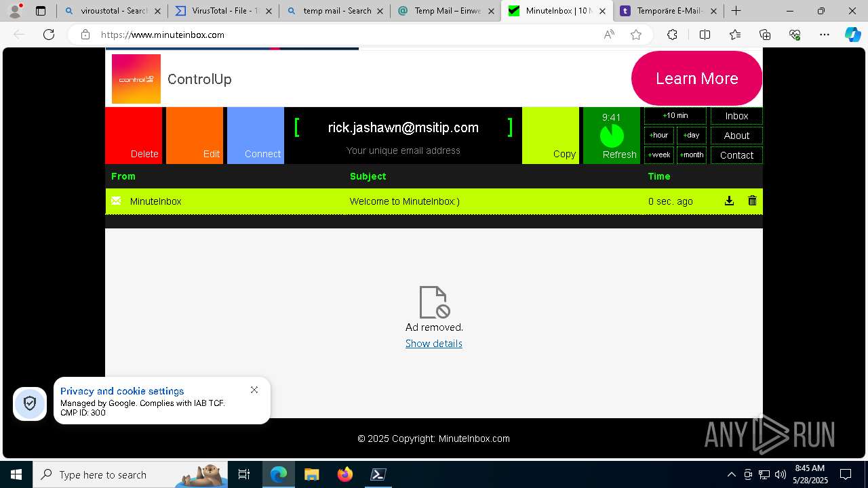Image resolution: width=868 pixels, height=488 pixels.
Task: Open Privacy and cookie settings link
Action: [x=122, y=391]
